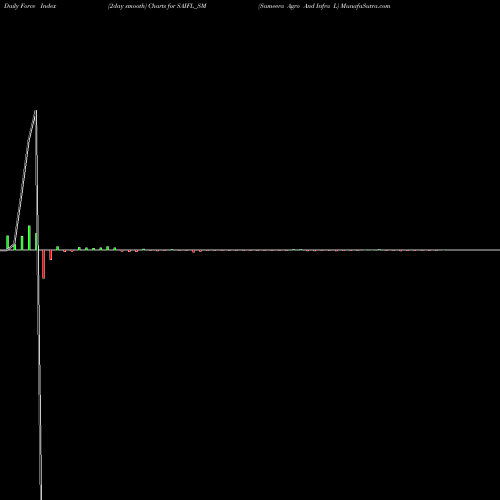The image size is (500, 500).
Task: Click the 'Daily Force Index' title text
Action: pos(30,6)
